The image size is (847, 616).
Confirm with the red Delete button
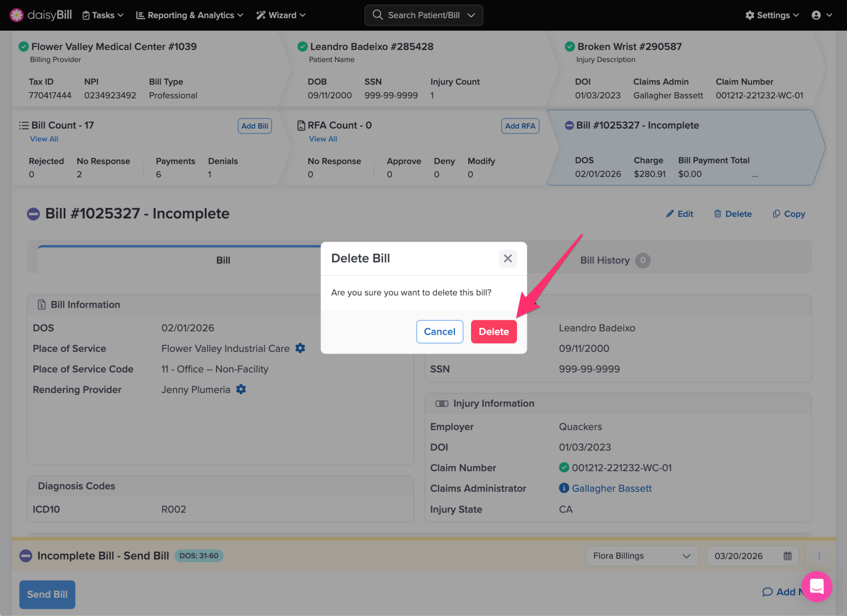pos(493,332)
